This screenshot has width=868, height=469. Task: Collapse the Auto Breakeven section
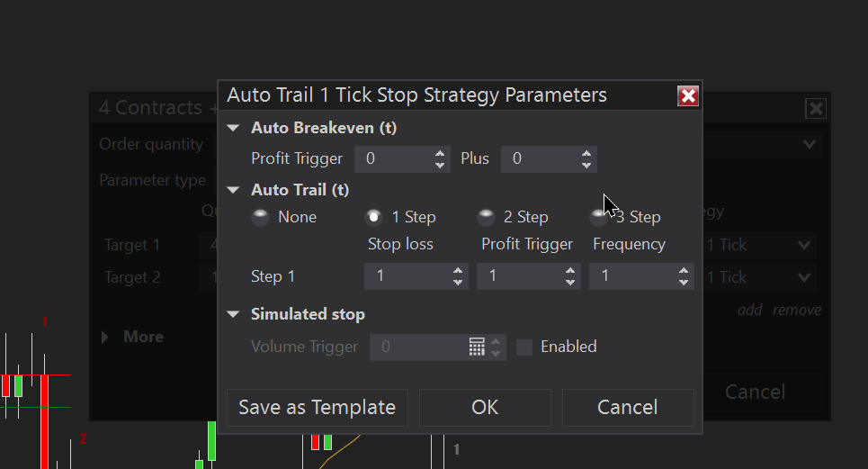pyautogui.click(x=234, y=128)
